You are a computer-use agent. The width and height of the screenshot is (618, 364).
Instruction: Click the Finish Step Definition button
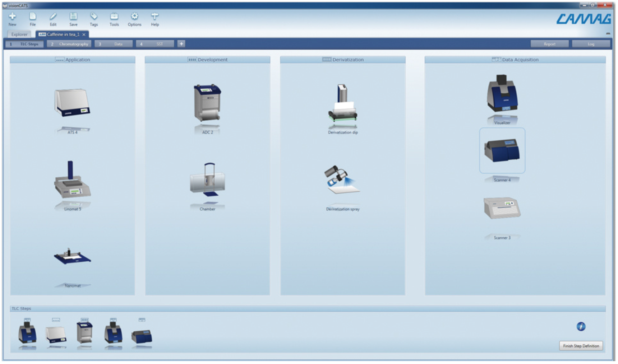[581, 346]
